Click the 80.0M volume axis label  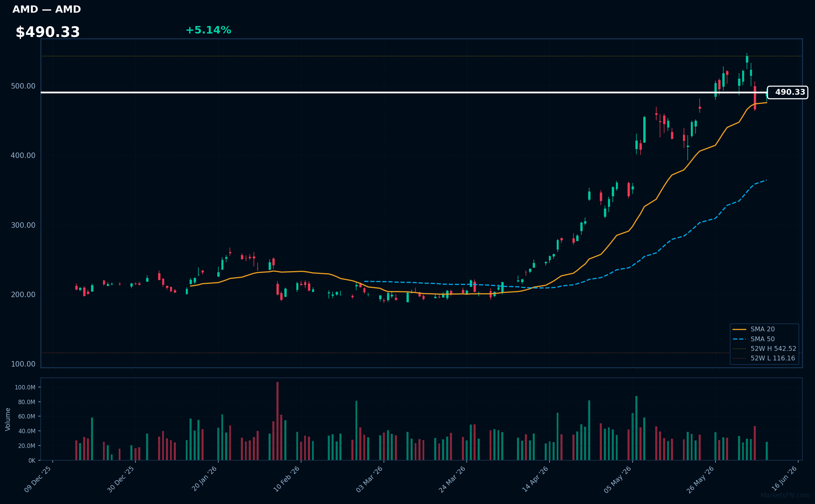pos(27,402)
